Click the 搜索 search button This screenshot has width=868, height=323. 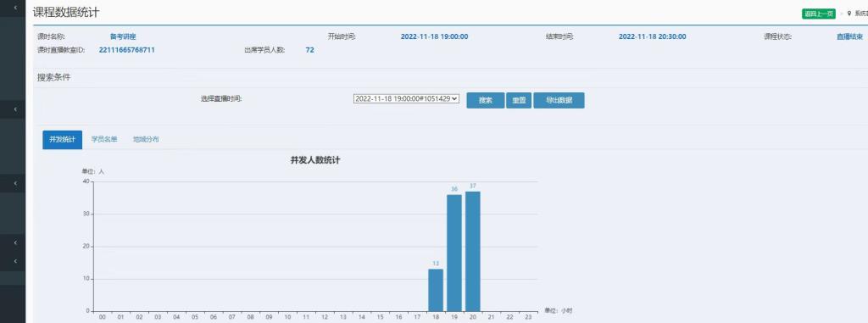486,100
